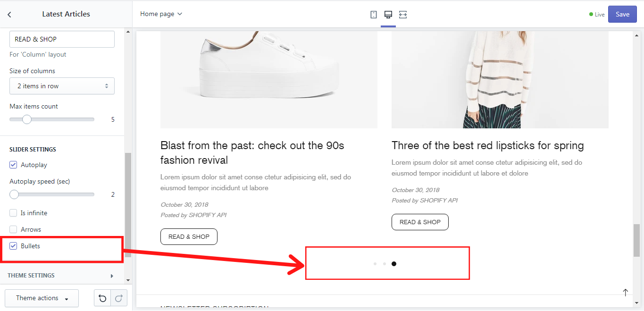The height and width of the screenshot is (311, 644).
Task: Click the undo arrow icon
Action: [102, 298]
